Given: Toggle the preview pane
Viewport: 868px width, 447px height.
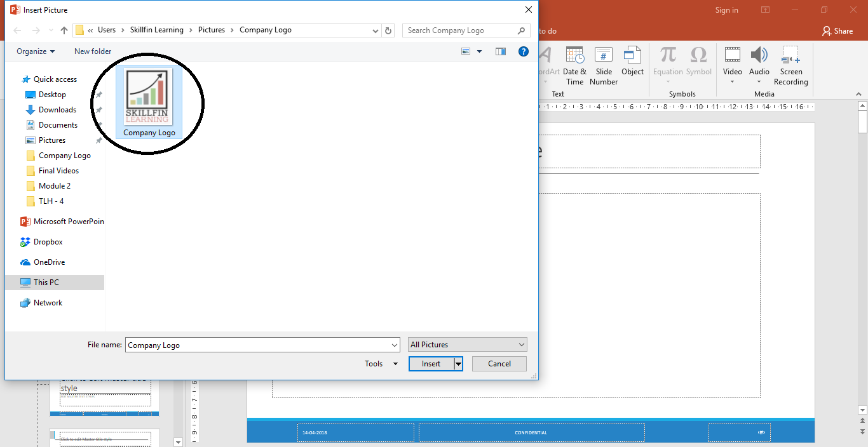Looking at the screenshot, I should [501, 51].
